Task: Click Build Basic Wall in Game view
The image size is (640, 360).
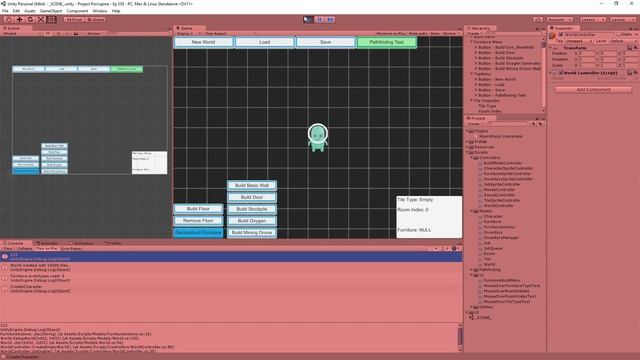Action: tap(252, 185)
